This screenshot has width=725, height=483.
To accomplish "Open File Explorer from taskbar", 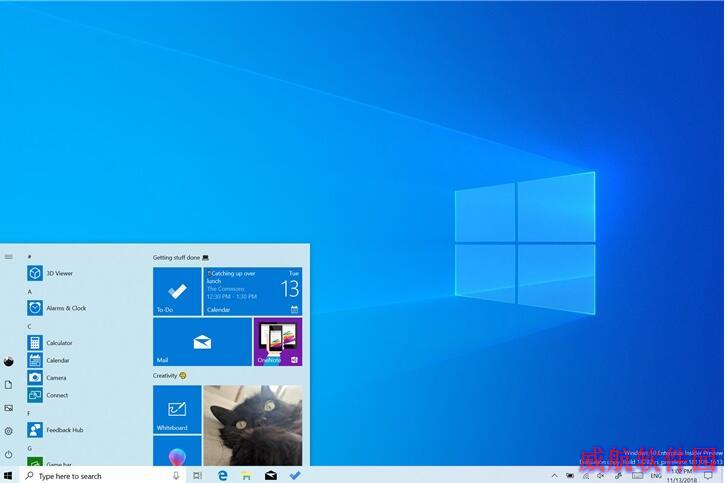I will coord(246,476).
